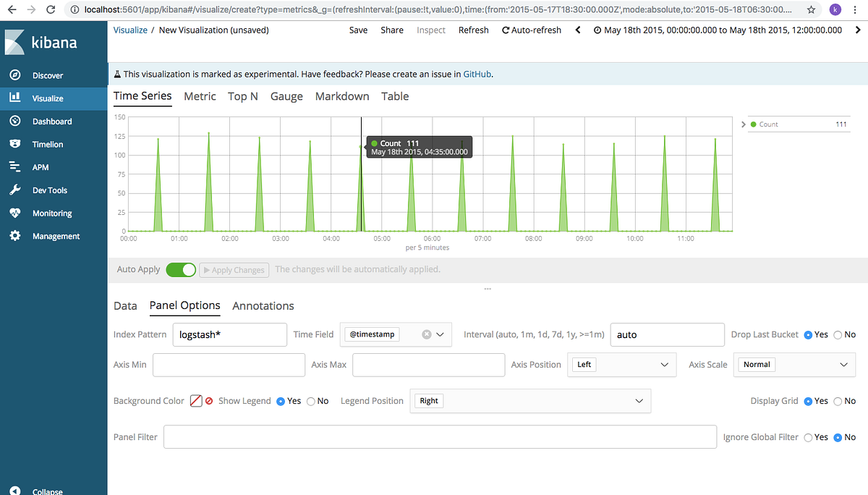Open the Axis Scale dropdown
This screenshot has height=495, width=868.
[x=794, y=364]
